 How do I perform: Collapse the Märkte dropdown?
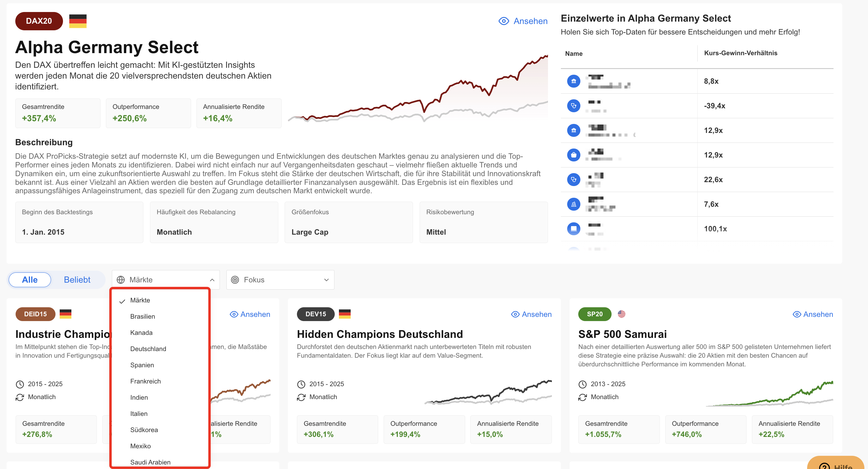(166, 280)
